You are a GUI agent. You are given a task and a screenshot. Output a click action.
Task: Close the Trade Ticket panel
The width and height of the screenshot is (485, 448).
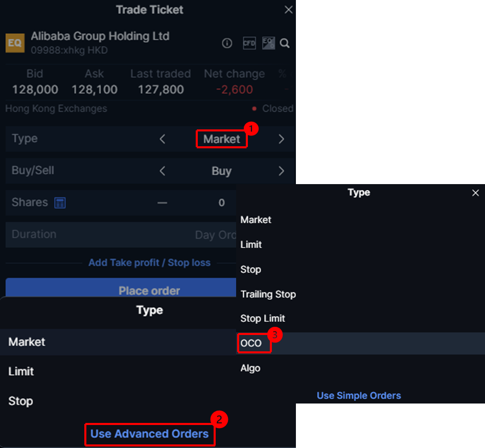point(289,10)
